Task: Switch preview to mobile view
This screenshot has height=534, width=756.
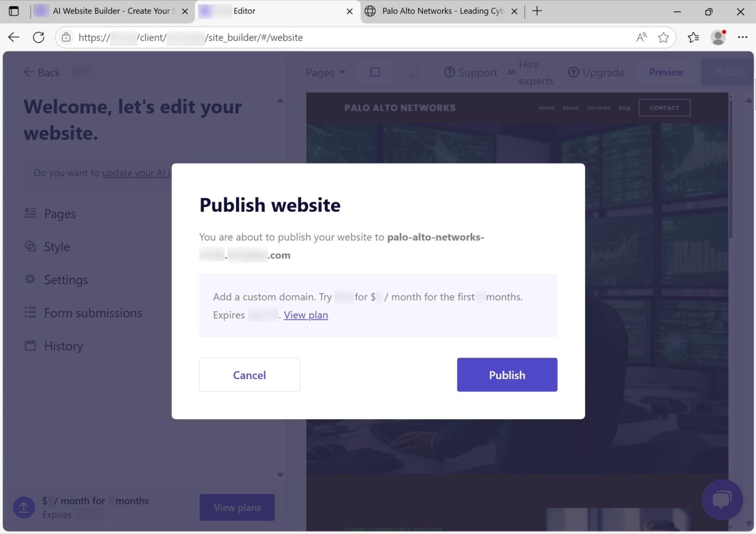Action: click(x=414, y=72)
